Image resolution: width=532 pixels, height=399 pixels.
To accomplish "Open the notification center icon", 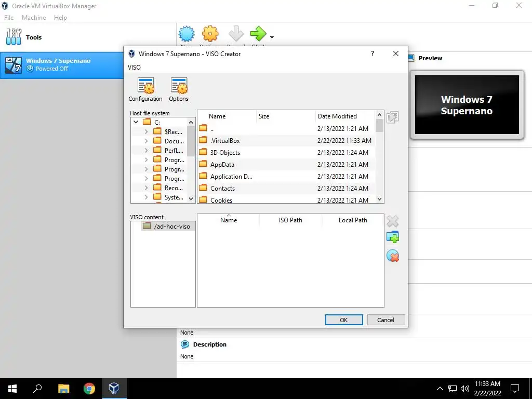I will pyautogui.click(x=515, y=389).
